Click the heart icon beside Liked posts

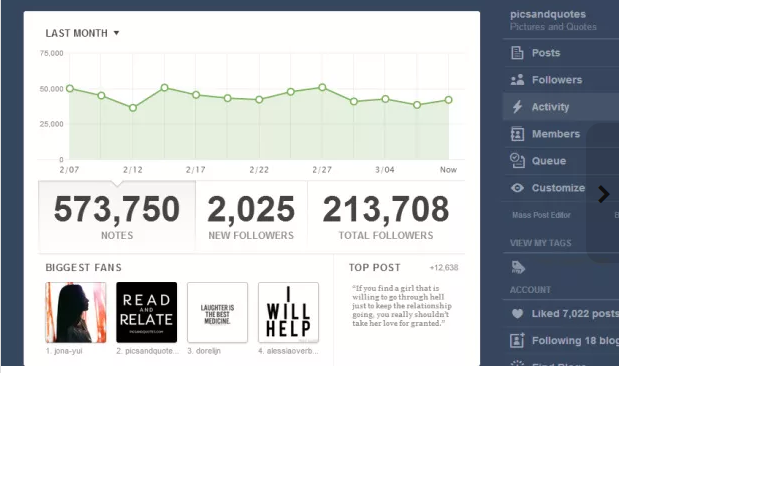pyautogui.click(x=517, y=314)
